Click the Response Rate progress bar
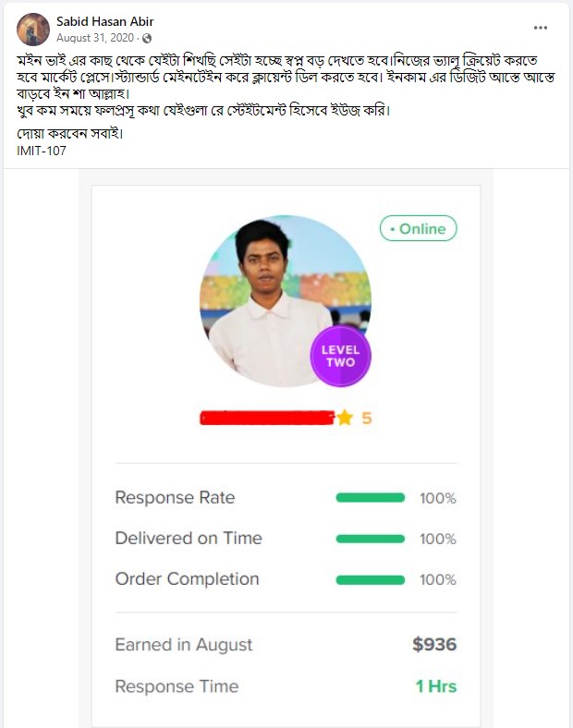Image resolution: width=573 pixels, height=728 pixels. pos(370,498)
